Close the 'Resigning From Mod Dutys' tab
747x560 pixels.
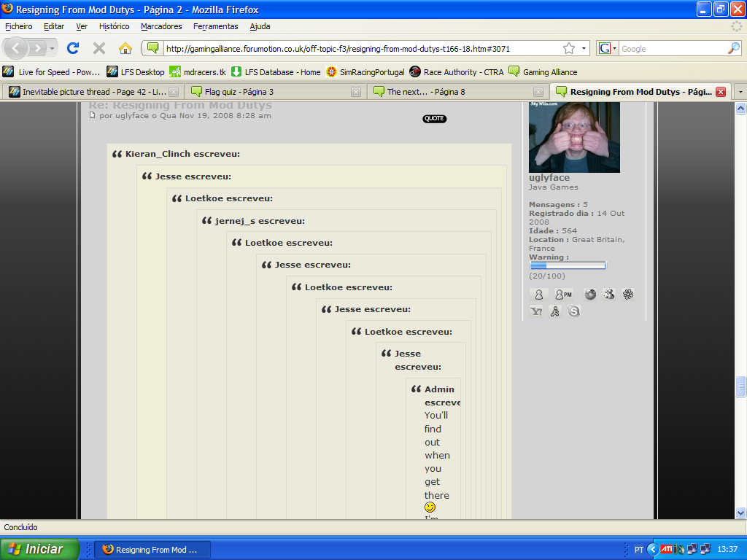click(x=721, y=92)
